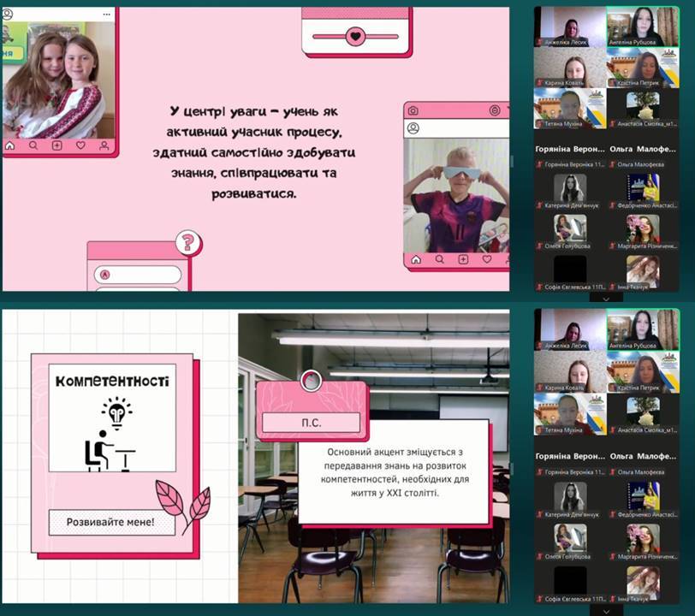
Task: Click the word 'розвиватися.' on the pink slide
Action: [253, 194]
